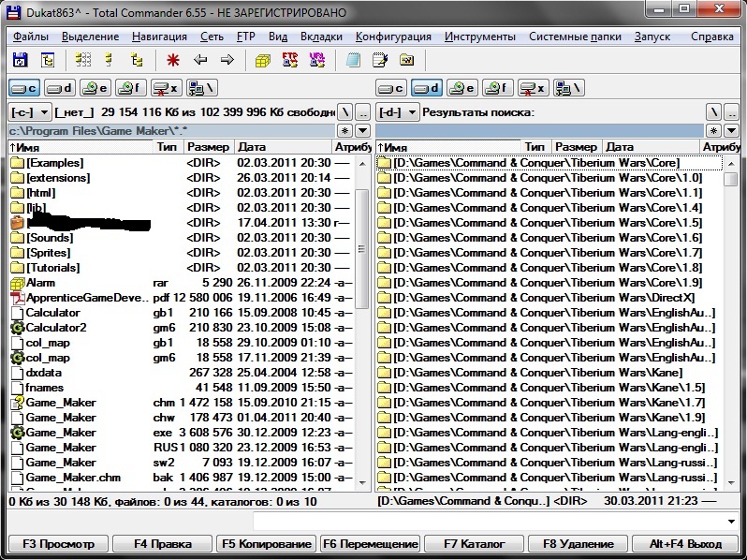Screen dimensions: 747x560
Task: Click the pack files yellow cube icon
Action: (x=262, y=61)
